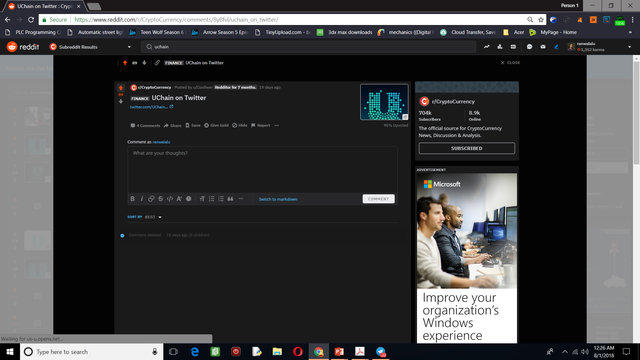This screenshot has width=640, height=360.
Task: Submit with the COMMENT button
Action: coord(378,199)
